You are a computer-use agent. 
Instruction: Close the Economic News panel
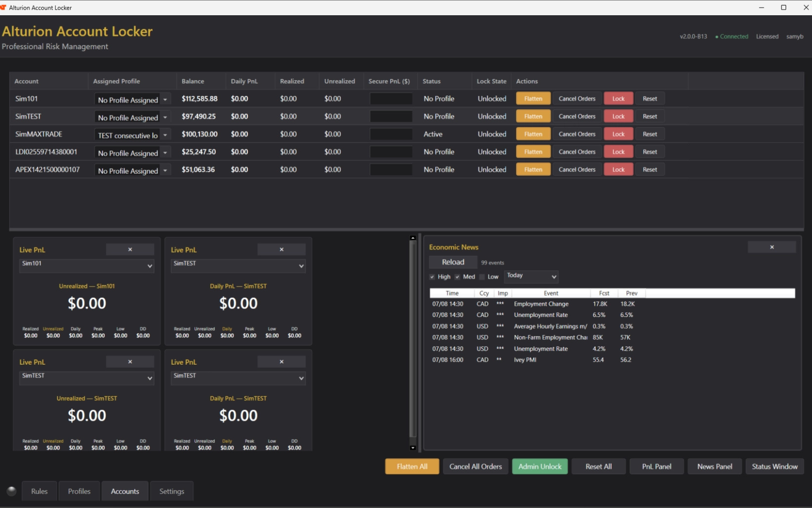coord(771,247)
